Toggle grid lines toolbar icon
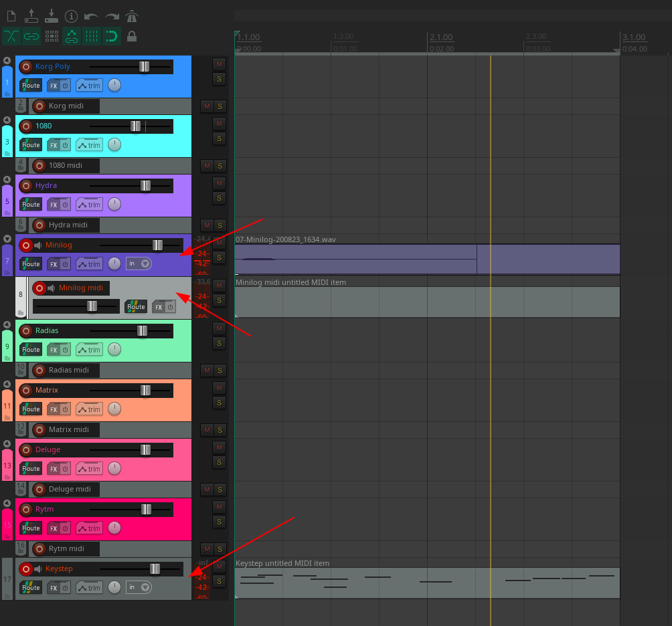Viewport: 672px width, 626px height. (x=92, y=36)
